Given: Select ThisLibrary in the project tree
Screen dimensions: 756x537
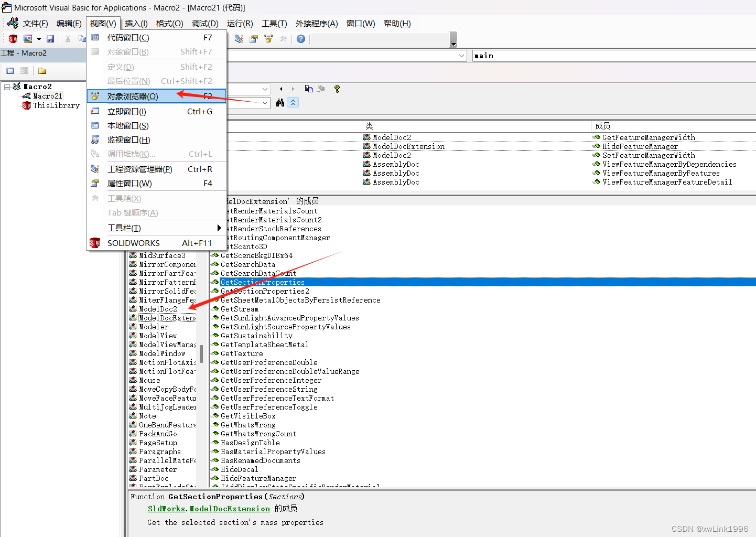Looking at the screenshot, I should (56, 105).
